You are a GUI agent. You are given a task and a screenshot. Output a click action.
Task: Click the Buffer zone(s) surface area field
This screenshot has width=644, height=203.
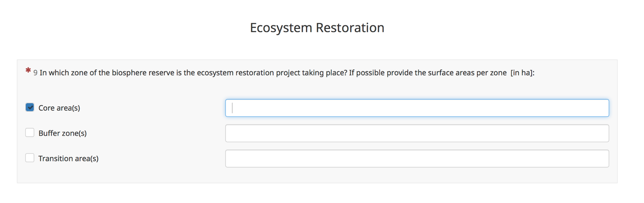click(x=417, y=133)
